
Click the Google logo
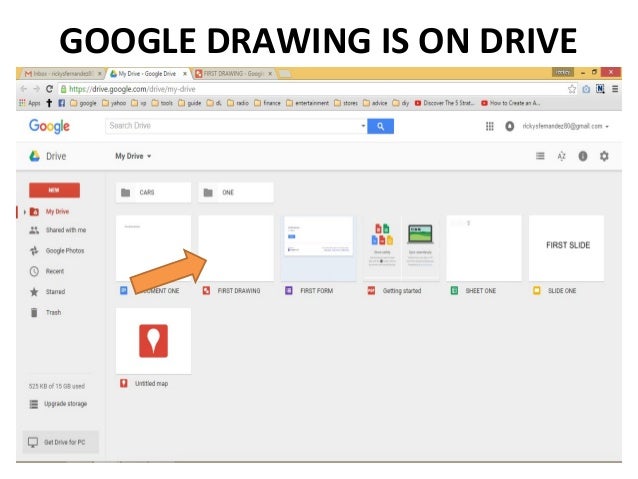[x=49, y=126]
